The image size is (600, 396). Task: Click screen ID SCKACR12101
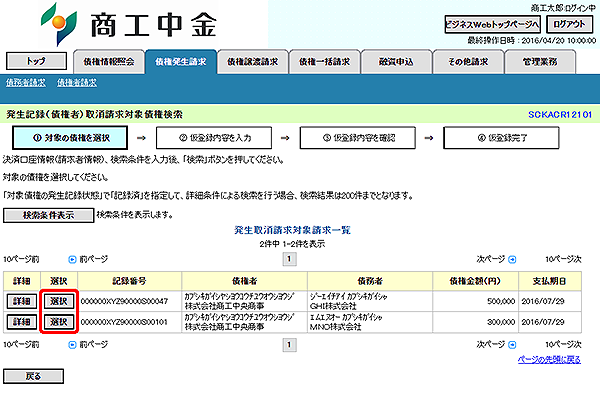click(x=560, y=114)
